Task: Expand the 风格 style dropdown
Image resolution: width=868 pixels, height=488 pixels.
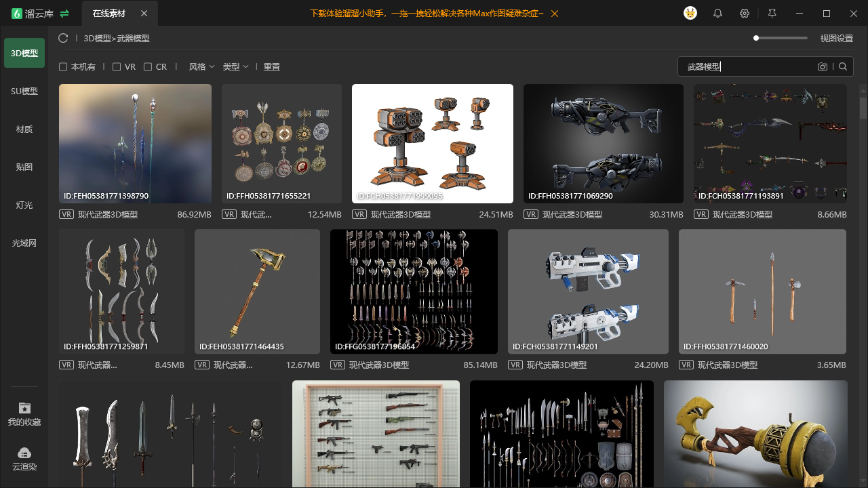Action: [x=201, y=67]
